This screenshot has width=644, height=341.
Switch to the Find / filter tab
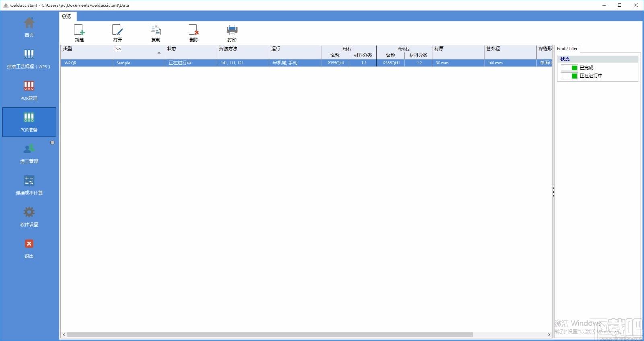point(567,48)
